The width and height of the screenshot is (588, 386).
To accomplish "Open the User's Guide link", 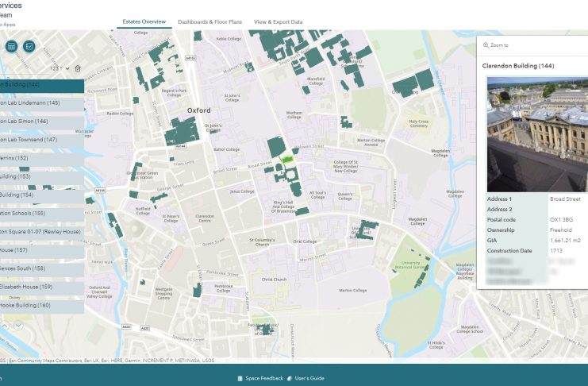I will [x=309, y=378].
